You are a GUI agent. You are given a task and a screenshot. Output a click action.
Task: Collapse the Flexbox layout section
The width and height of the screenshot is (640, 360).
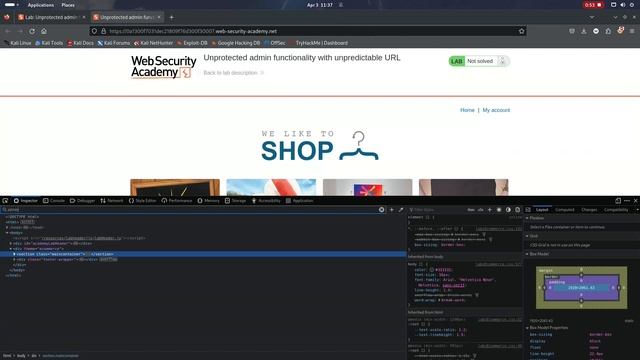pyautogui.click(x=527, y=218)
